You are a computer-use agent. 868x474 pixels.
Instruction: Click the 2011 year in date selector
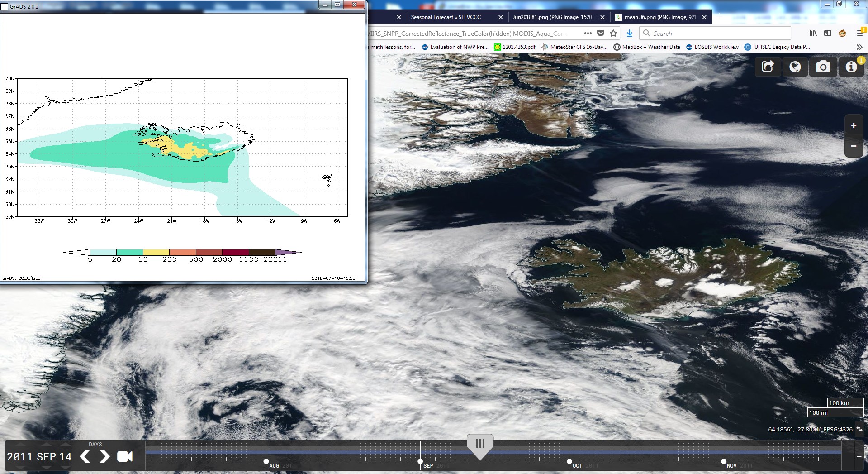19,456
